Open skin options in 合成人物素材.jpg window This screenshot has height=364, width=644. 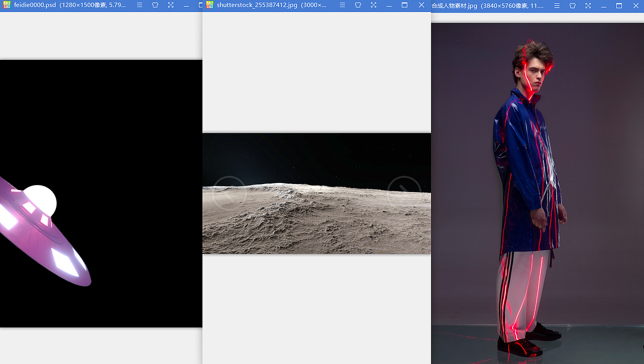[x=573, y=6]
